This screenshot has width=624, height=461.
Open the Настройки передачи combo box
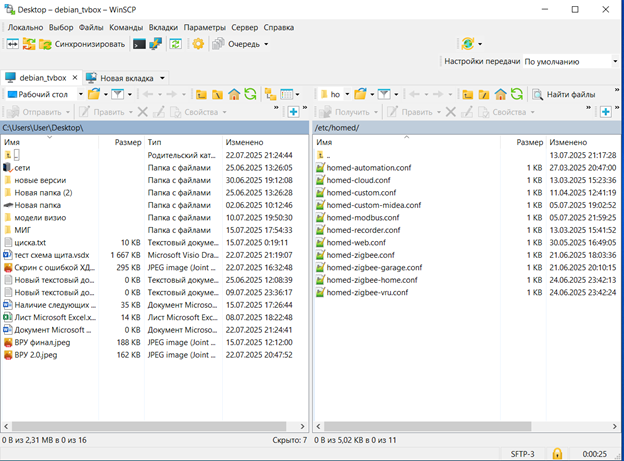(571, 61)
